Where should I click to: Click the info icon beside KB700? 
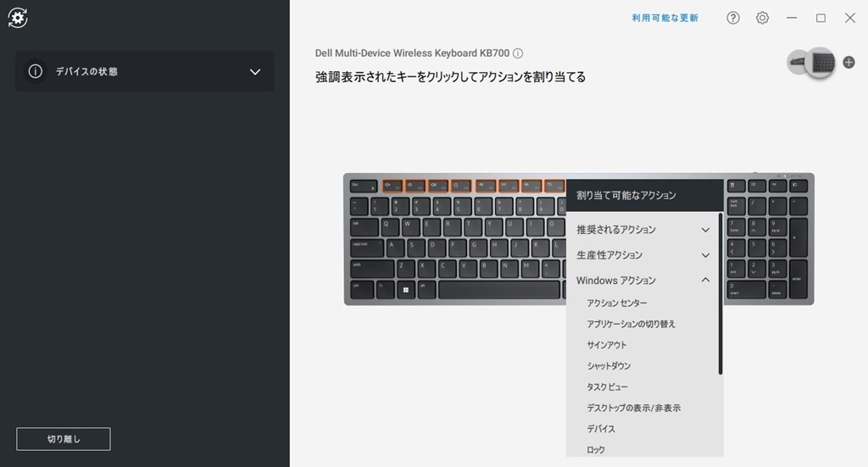[518, 53]
